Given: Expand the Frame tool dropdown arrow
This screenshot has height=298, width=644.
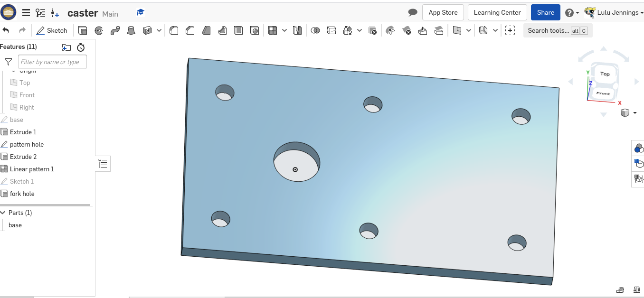Looking at the screenshot, I should (x=495, y=30).
